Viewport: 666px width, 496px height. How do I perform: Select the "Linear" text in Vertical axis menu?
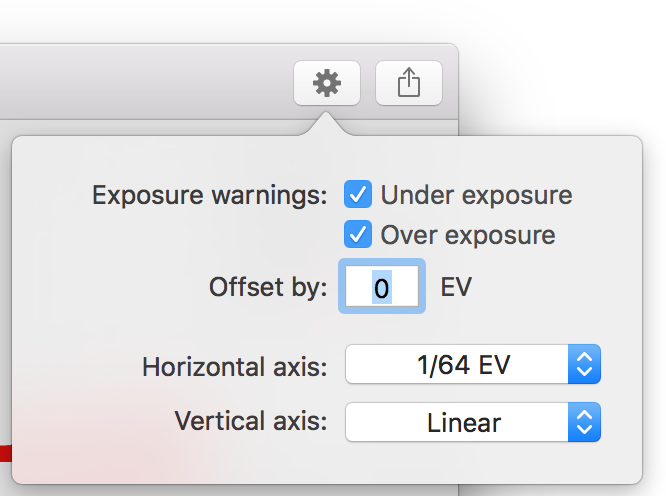464,423
